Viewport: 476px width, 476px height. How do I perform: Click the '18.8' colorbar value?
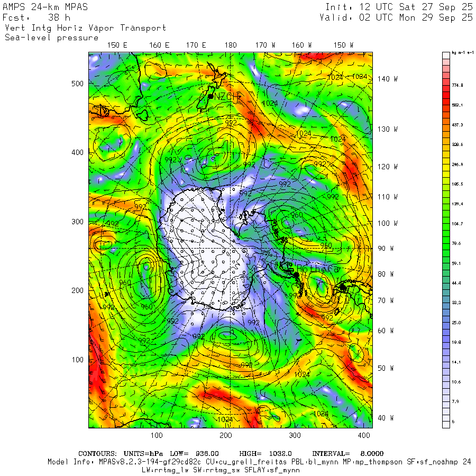coord(456,342)
